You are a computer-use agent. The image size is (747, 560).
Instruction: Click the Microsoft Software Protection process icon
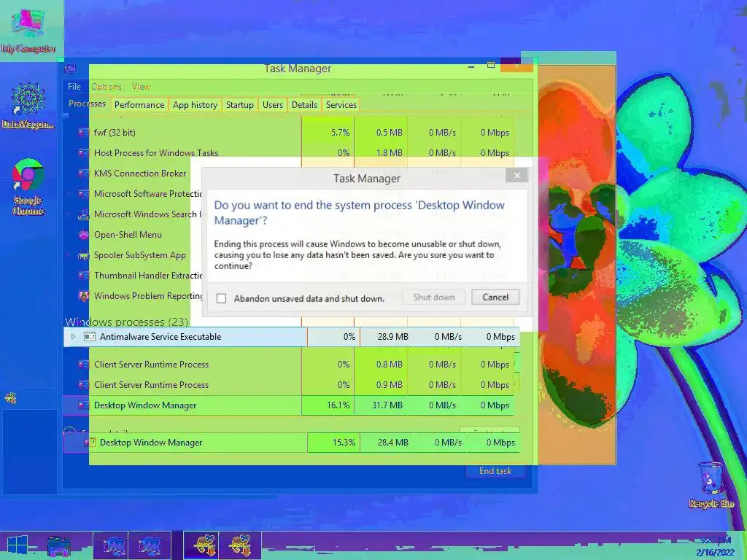coord(83,194)
